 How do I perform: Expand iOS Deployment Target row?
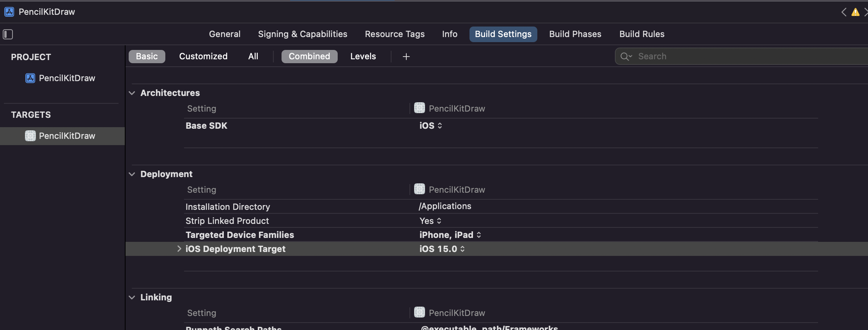[x=179, y=249]
